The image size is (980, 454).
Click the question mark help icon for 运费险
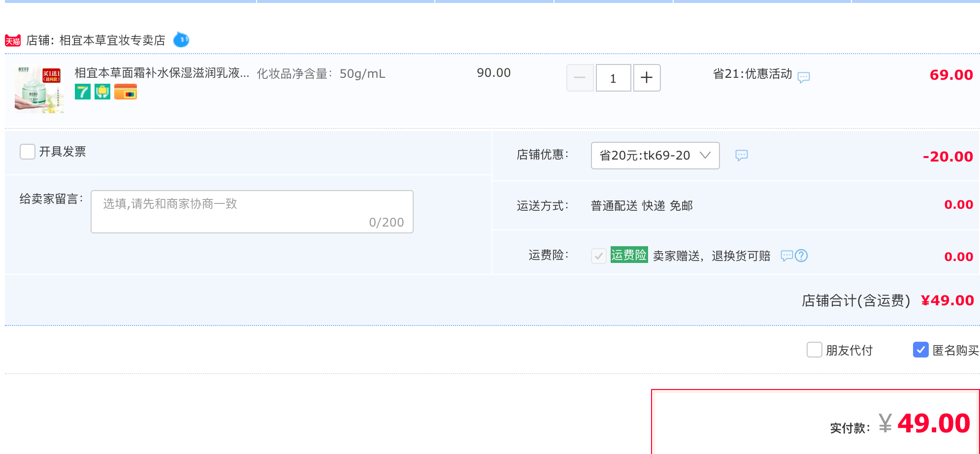[801, 256]
